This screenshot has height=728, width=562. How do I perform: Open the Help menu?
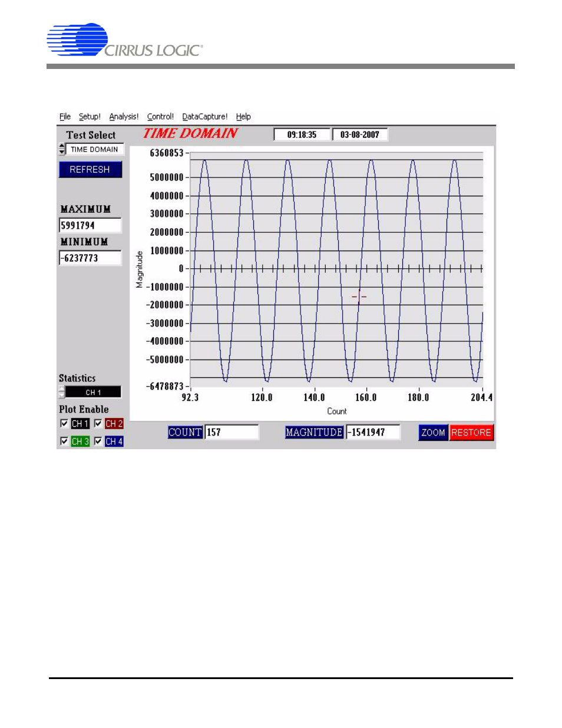[243, 117]
